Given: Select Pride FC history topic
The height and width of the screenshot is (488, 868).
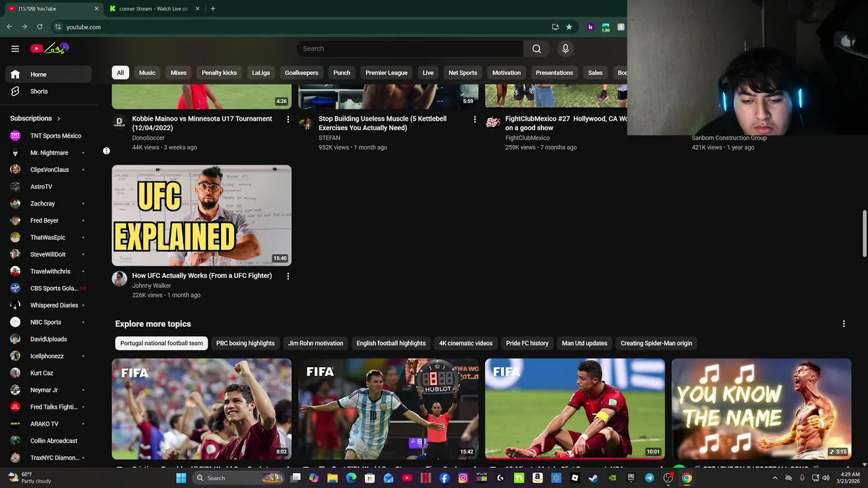Looking at the screenshot, I should 527,343.
